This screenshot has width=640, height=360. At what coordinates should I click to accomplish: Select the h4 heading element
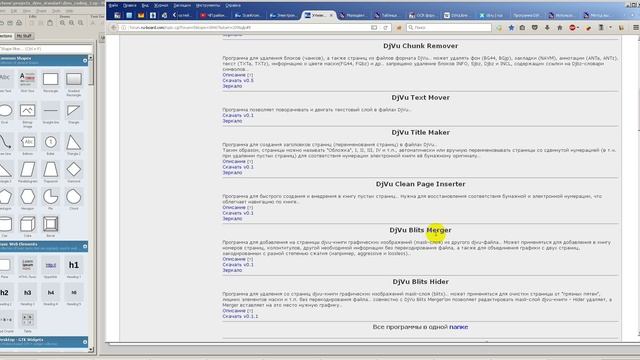[x=51, y=292]
